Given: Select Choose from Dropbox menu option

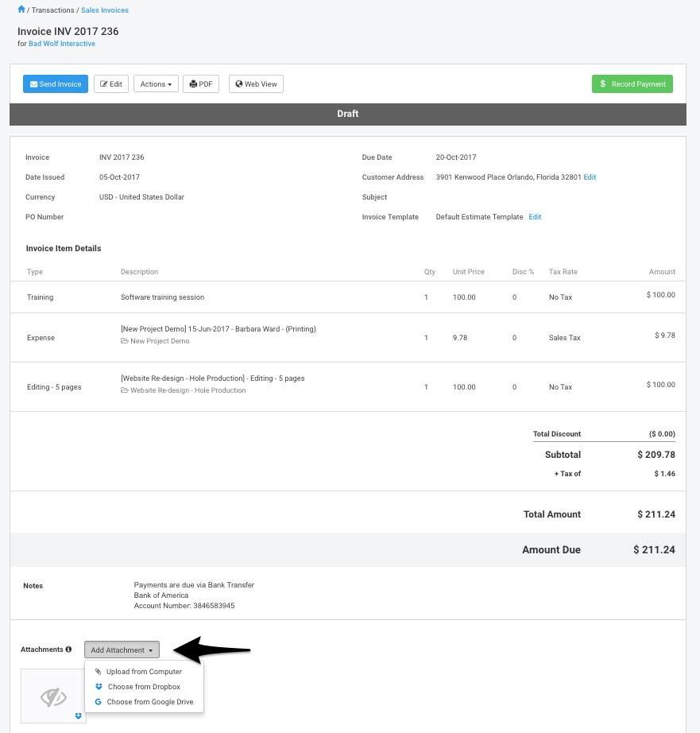Looking at the screenshot, I should pos(144,686).
